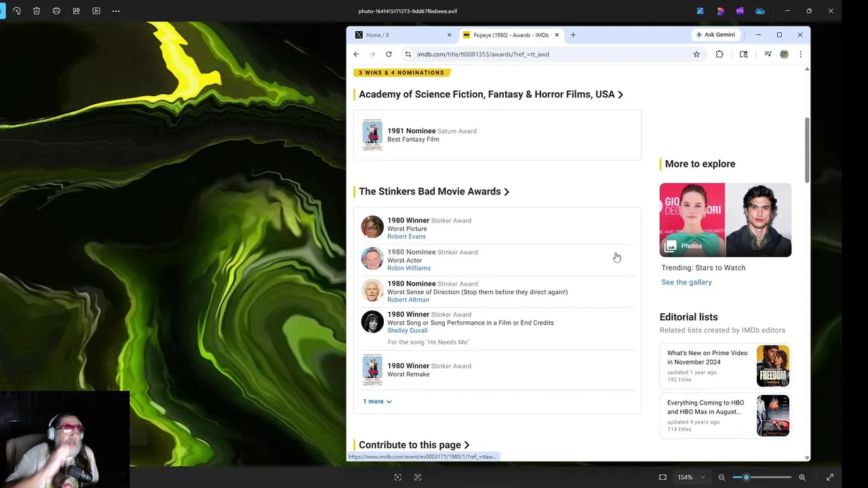868x488 pixels.
Task: Open The Stinkers Bad Movie Awards heading
Action: [434, 191]
